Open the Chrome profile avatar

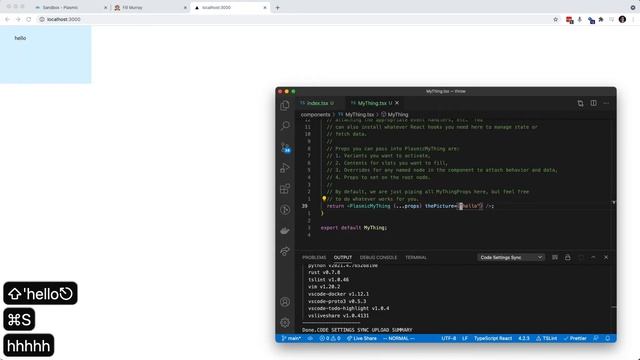pos(622,19)
